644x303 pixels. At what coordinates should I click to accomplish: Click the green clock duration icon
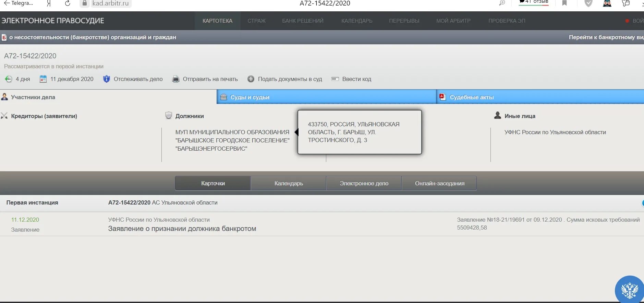pyautogui.click(x=9, y=79)
